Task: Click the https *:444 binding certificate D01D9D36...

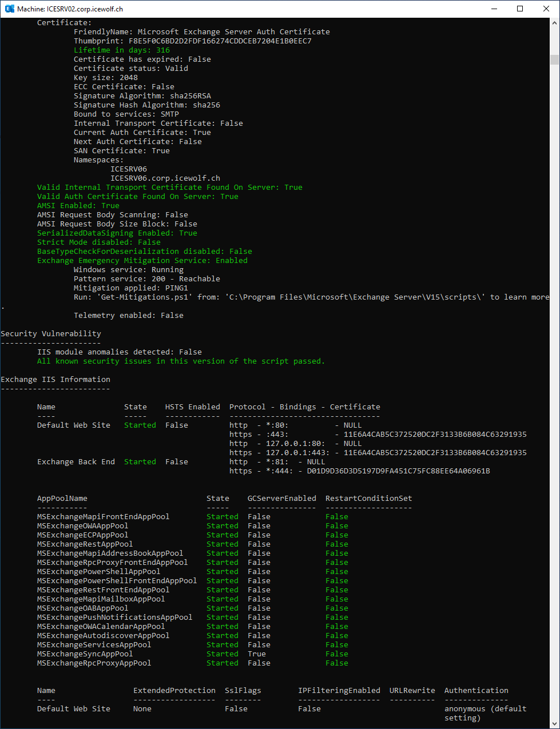Action: pyautogui.click(x=399, y=471)
